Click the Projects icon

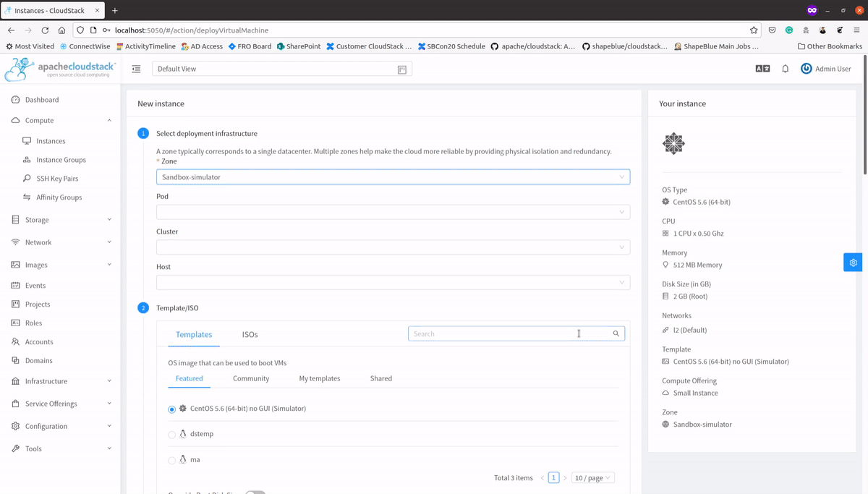click(16, 305)
